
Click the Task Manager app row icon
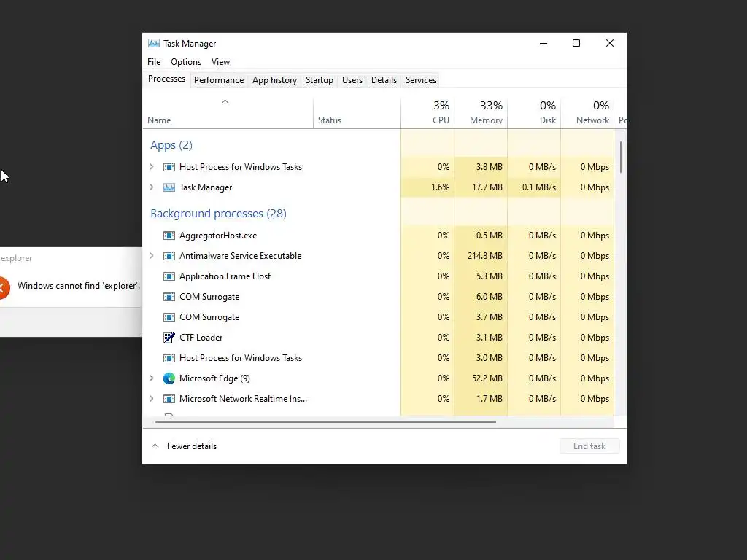click(x=169, y=187)
